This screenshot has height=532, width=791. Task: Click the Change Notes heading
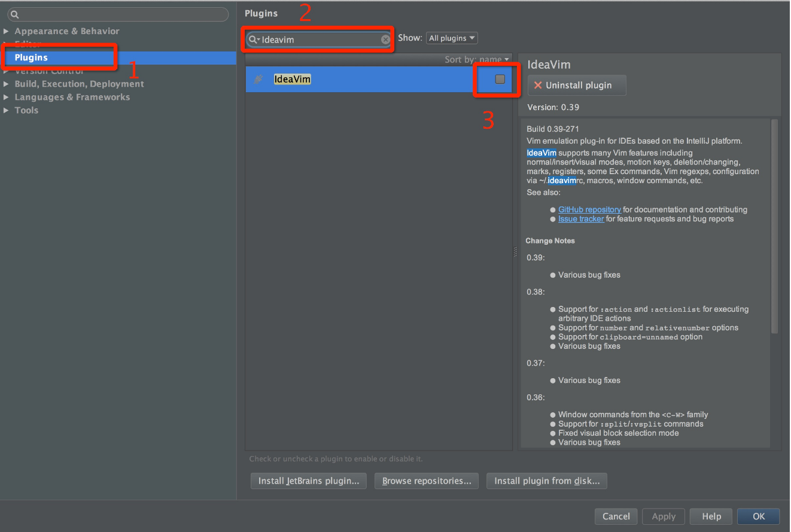click(x=550, y=241)
